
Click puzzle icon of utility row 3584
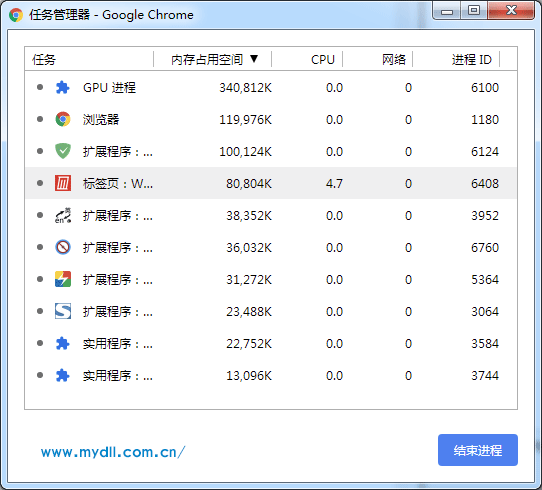pos(63,343)
